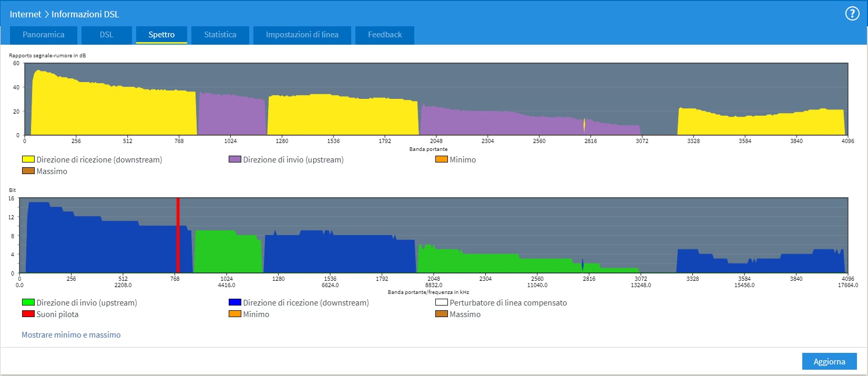
Task: Click orange Minimo swatch under SNR chart
Action: tap(441, 159)
